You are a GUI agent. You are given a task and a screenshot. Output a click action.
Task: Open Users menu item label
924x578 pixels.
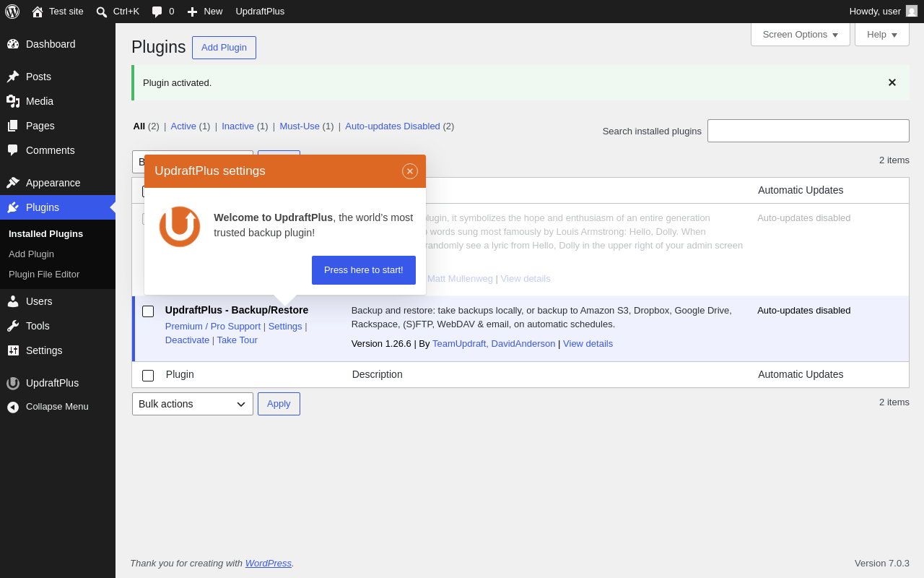click(39, 301)
